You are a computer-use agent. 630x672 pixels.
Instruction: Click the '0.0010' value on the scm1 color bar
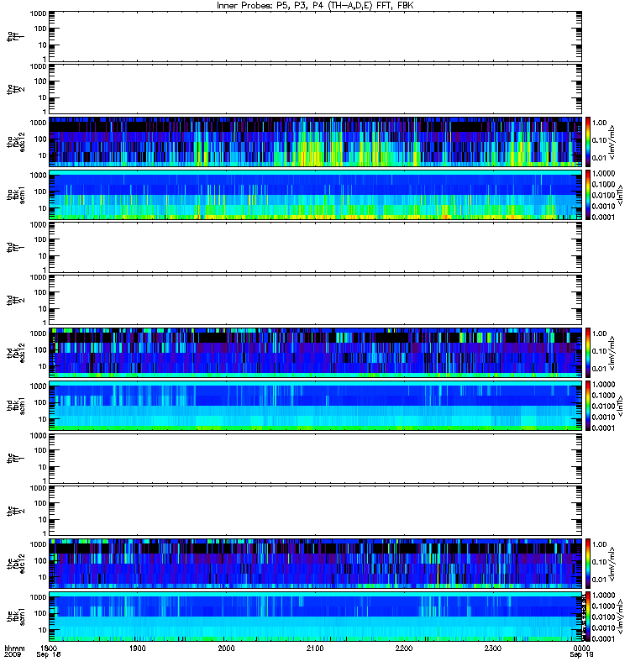[x=603, y=627]
